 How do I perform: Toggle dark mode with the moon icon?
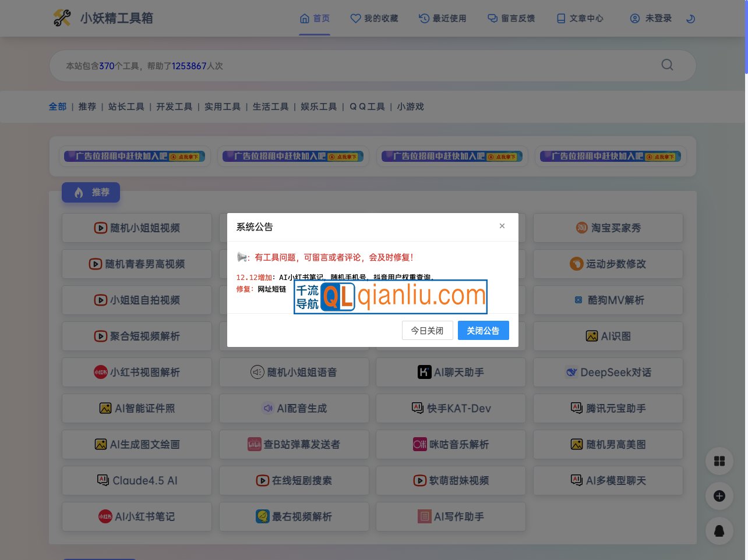(690, 18)
